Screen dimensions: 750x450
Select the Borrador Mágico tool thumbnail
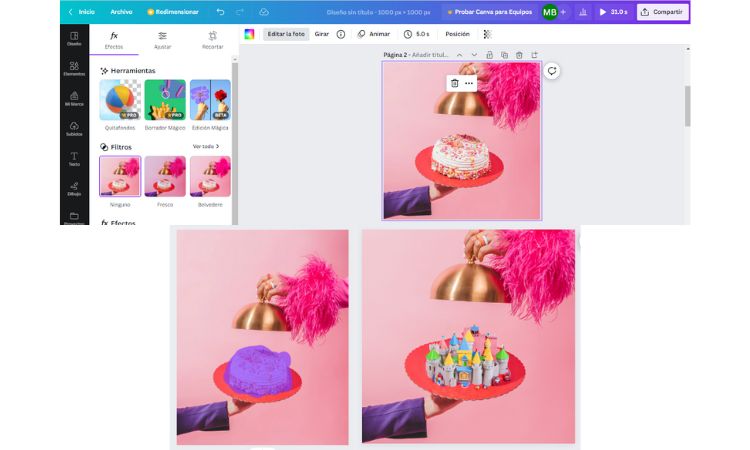point(165,100)
